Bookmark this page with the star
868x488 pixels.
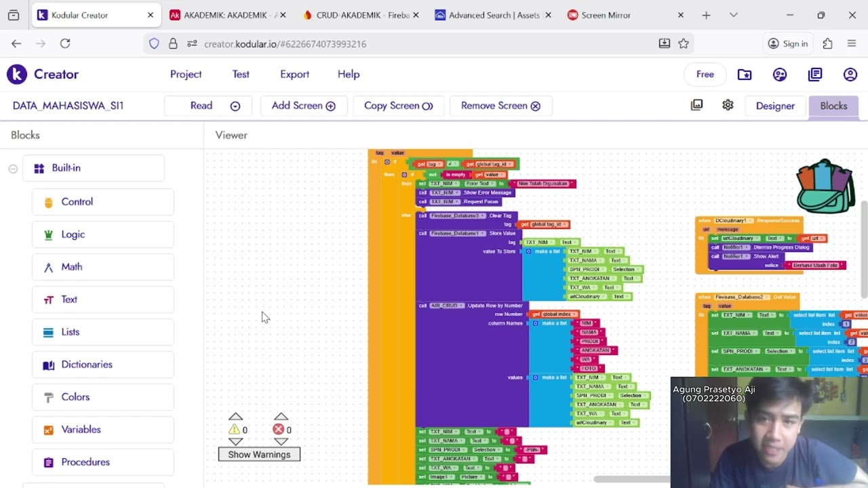tap(684, 43)
